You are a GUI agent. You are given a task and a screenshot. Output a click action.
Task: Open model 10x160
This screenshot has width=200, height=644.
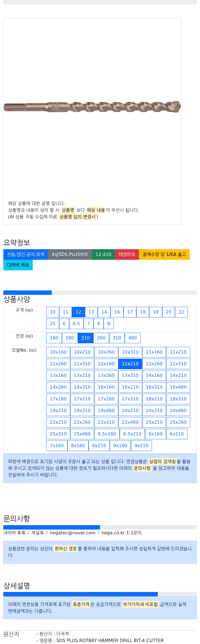pos(58,352)
